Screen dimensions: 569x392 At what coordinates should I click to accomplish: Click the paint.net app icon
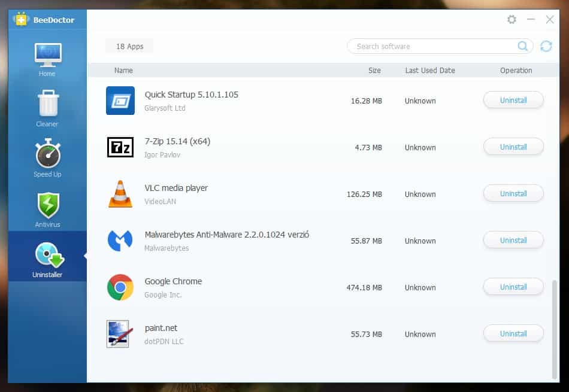(119, 333)
